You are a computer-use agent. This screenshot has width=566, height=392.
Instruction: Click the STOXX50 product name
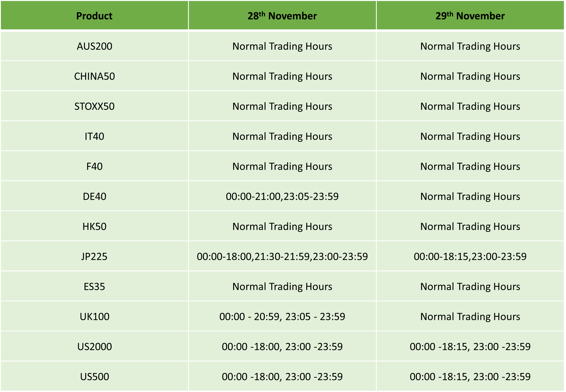[94, 106]
